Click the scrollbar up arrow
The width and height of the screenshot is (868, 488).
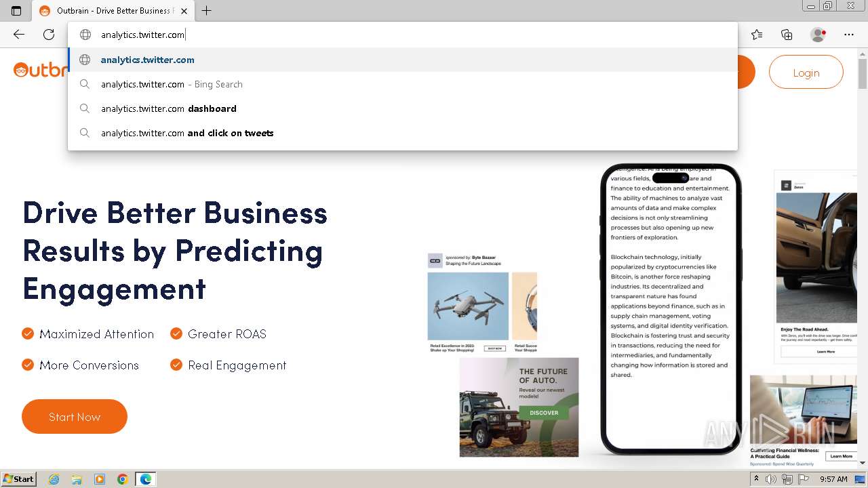point(862,53)
